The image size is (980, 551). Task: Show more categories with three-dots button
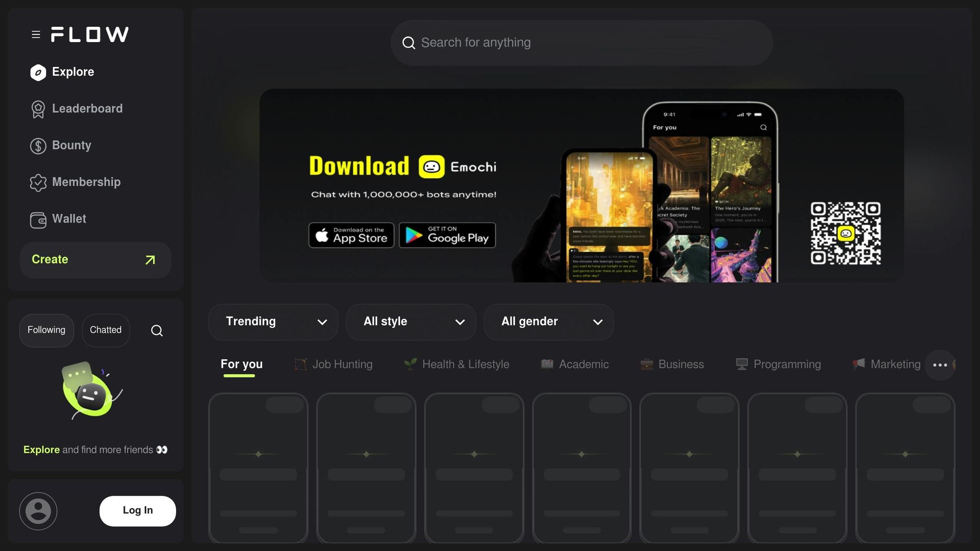pyautogui.click(x=940, y=365)
